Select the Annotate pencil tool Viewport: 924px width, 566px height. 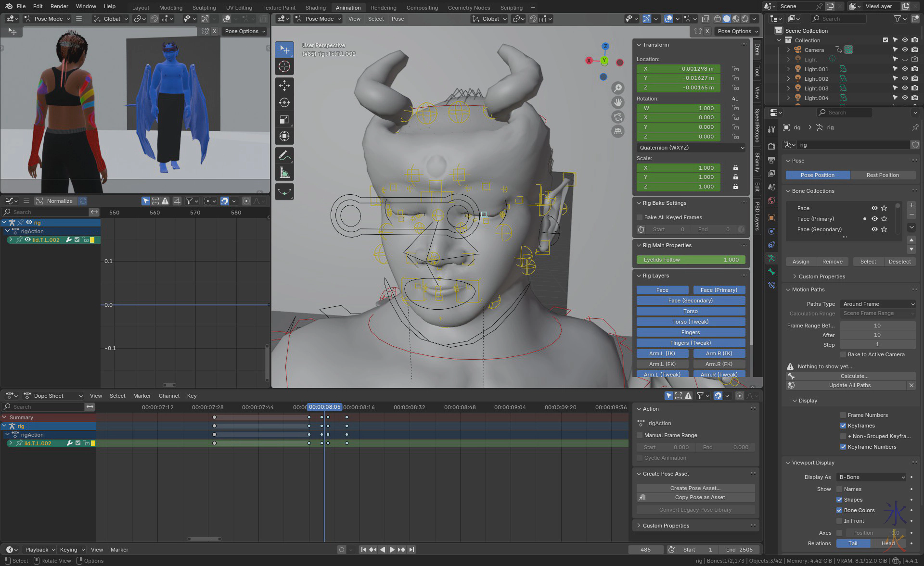click(284, 156)
